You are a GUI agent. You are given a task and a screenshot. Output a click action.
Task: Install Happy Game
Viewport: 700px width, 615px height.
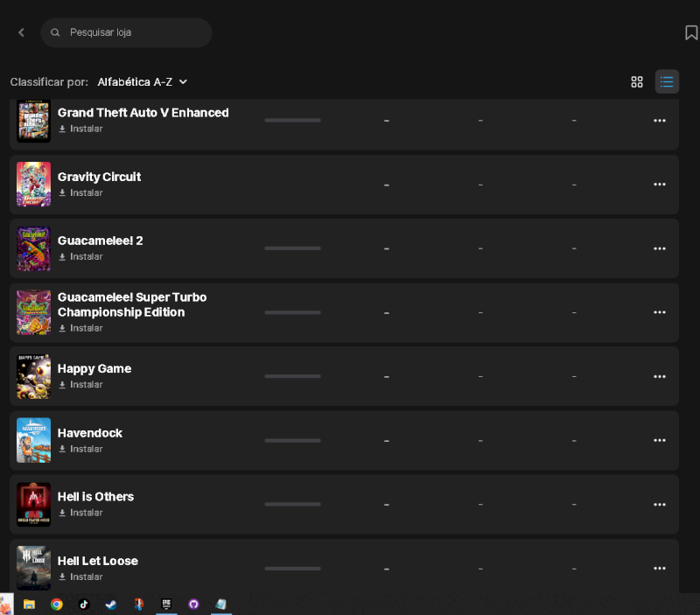(x=80, y=385)
